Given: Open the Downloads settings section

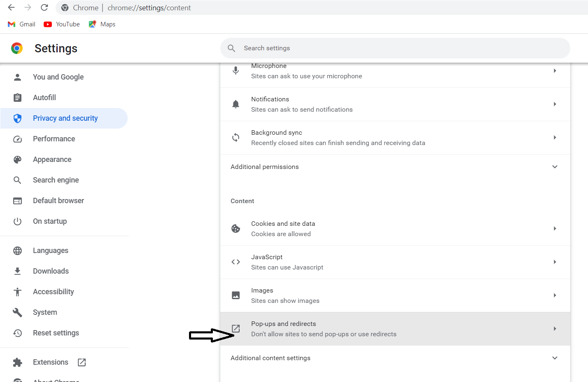Looking at the screenshot, I should click(x=51, y=271).
